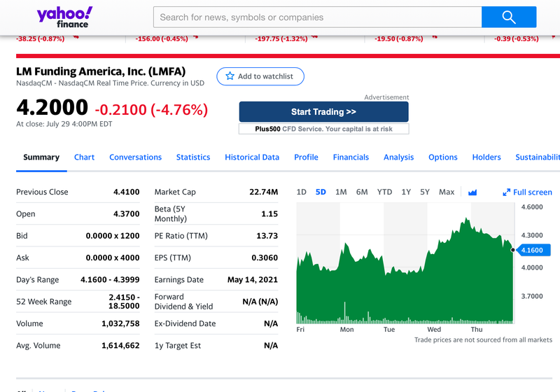Click the Yahoo Finance logo
Image resolution: width=560 pixels, height=392 pixels.
coord(64,17)
